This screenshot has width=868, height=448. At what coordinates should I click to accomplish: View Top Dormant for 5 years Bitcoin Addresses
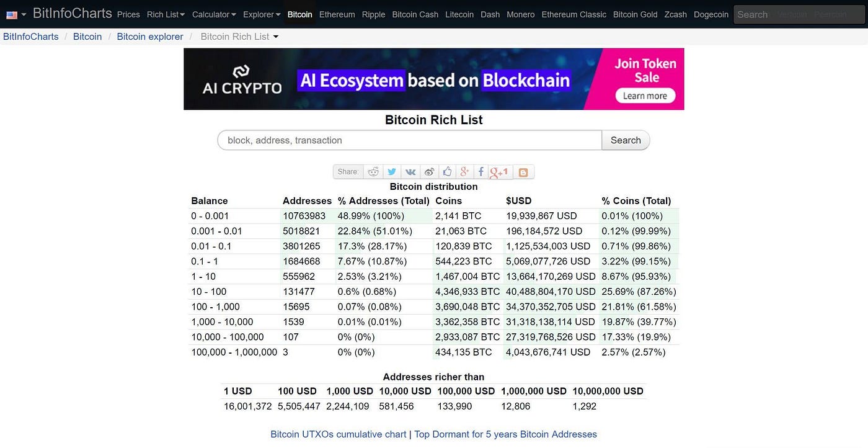(x=504, y=434)
